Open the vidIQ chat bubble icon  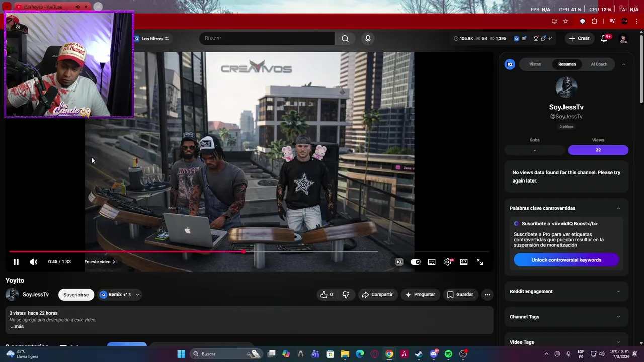pos(543,38)
